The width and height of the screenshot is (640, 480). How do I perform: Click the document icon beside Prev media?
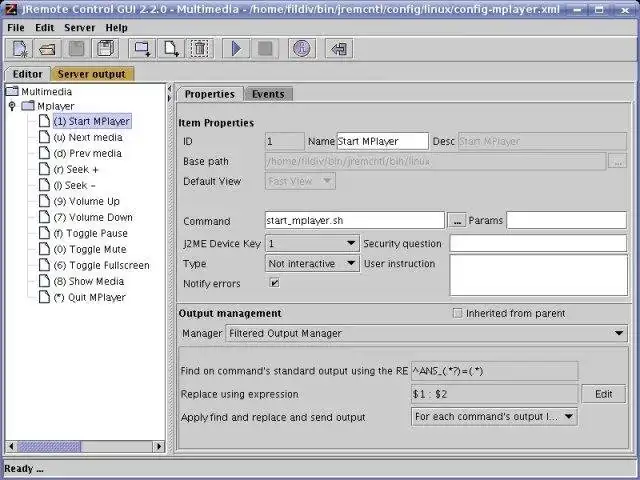[x=44, y=153]
